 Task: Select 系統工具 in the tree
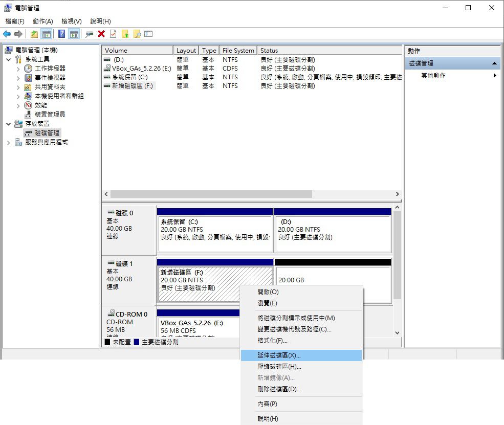(37, 59)
